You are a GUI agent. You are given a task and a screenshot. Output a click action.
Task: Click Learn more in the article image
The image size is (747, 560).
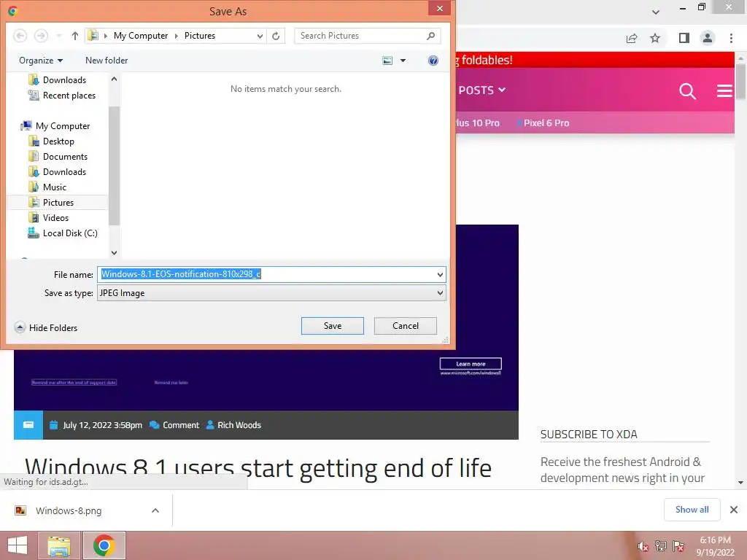click(471, 364)
